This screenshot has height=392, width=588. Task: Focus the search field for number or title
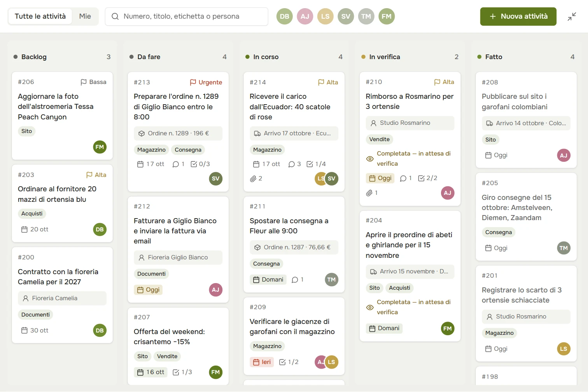point(187,16)
